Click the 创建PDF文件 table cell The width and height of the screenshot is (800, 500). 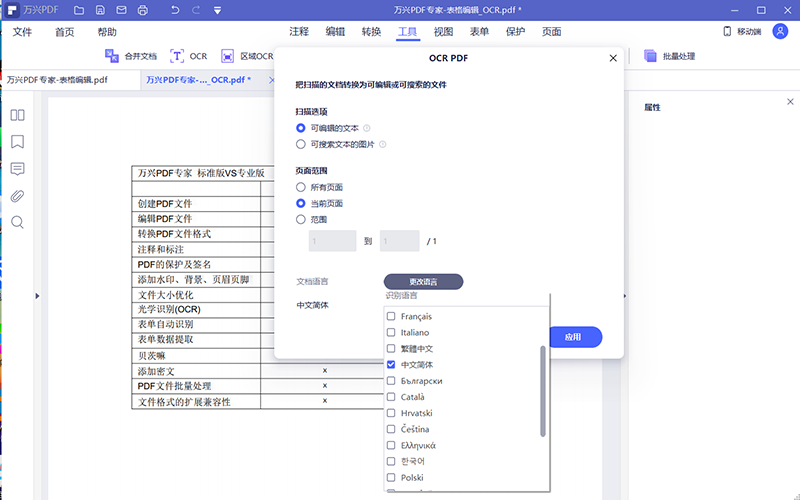[x=196, y=204]
